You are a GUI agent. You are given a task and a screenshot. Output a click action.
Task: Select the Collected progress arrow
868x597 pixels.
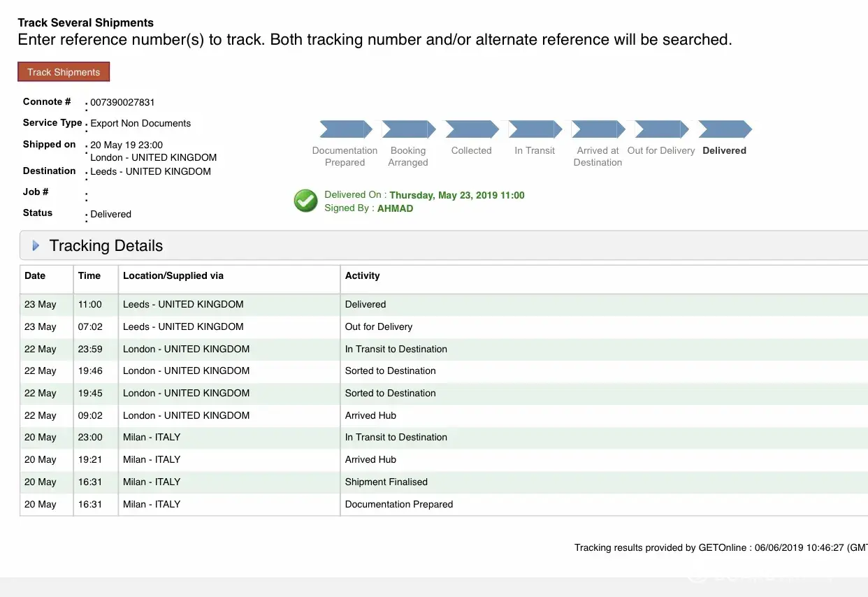click(472, 129)
